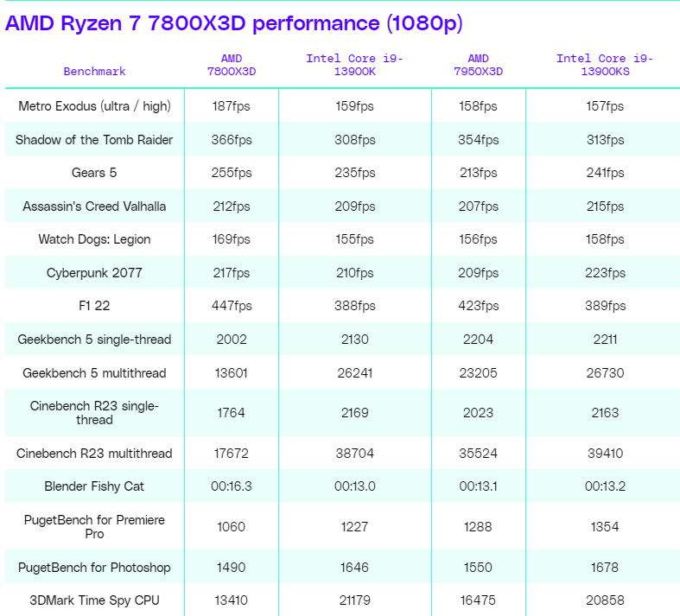Click the 1678 Photoshop score
The width and height of the screenshot is (680, 616).
[x=605, y=568]
